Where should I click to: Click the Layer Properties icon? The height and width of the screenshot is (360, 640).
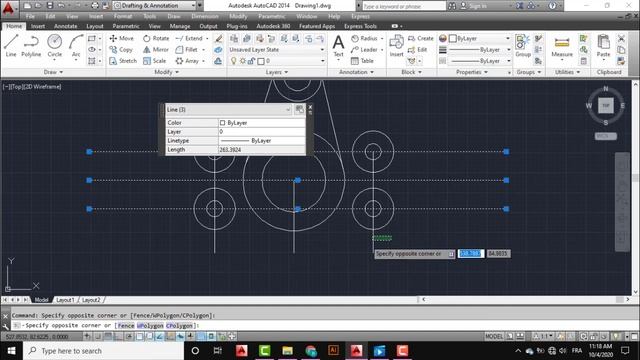coord(234,38)
